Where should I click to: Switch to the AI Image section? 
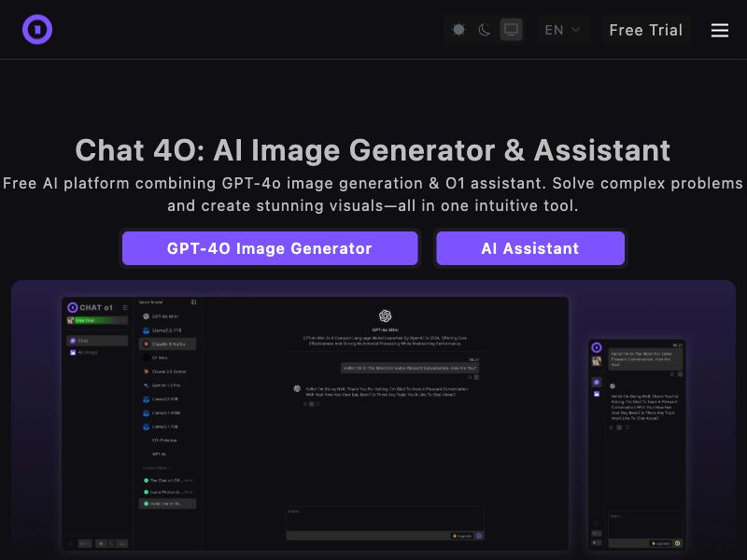[93, 352]
